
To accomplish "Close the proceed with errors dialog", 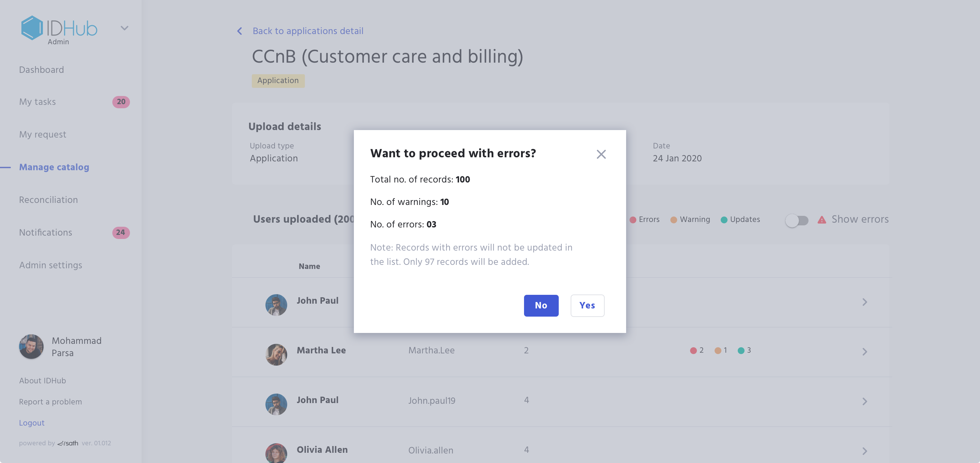I will point(601,154).
